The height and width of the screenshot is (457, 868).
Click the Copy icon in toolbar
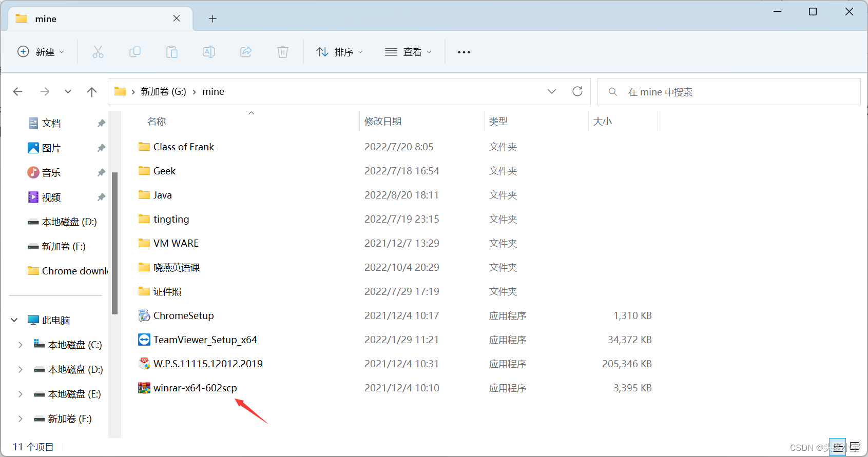coord(135,52)
